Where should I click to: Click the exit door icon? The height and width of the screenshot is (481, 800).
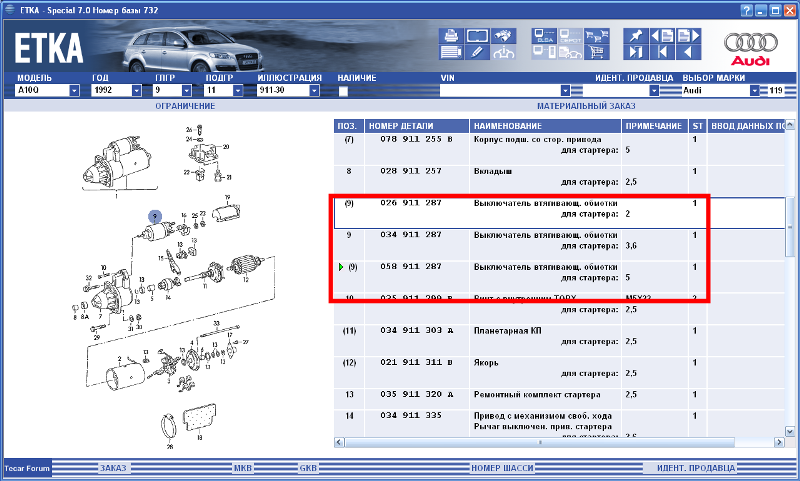tap(636, 52)
